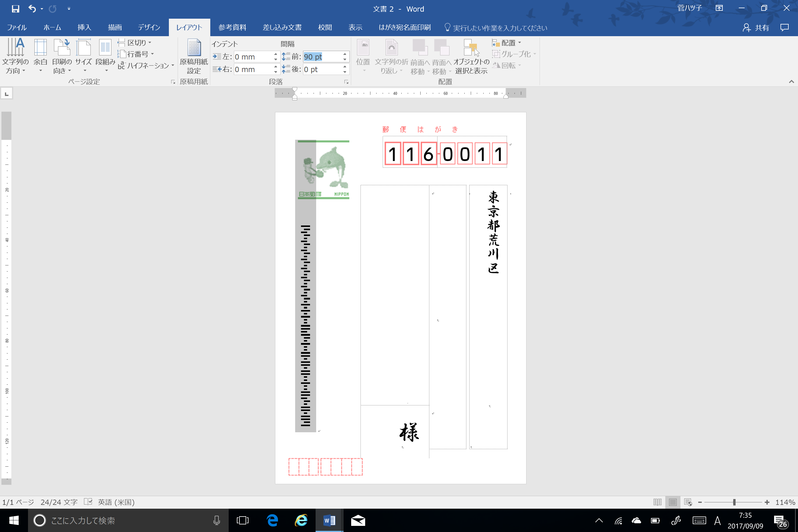Viewport: 798px width, 532px height.
Task: Click the Save icon in quick access toolbar
Action: (15, 9)
